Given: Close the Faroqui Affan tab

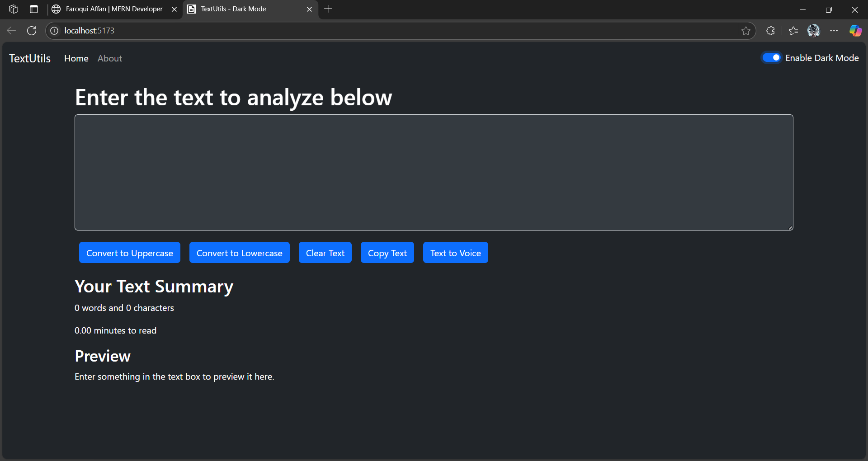Looking at the screenshot, I should click(174, 9).
